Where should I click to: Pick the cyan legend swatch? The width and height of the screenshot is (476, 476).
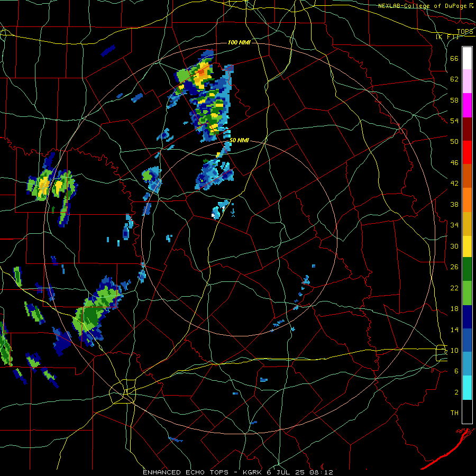tap(467, 388)
